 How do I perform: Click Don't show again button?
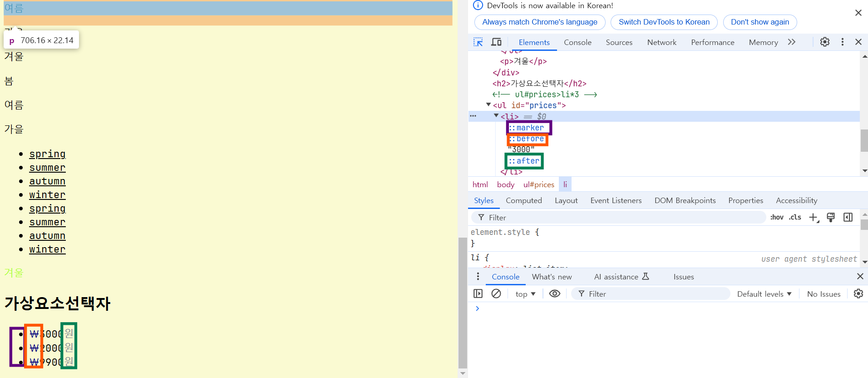[x=759, y=22]
